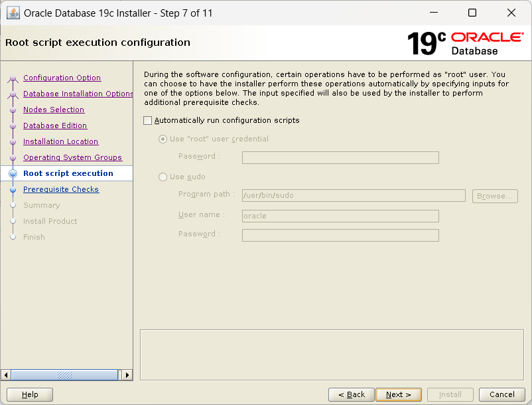Click the Prerequisite Checks step bullet

(x=13, y=189)
